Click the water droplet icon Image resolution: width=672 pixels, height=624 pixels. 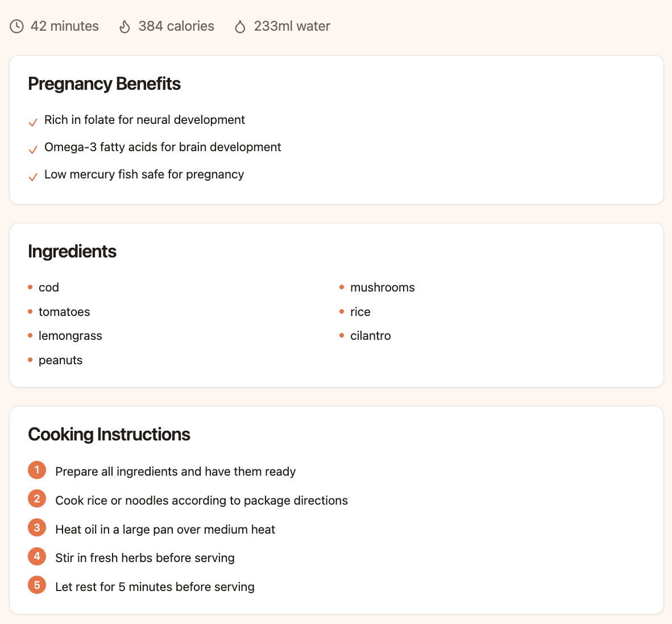pos(240,27)
